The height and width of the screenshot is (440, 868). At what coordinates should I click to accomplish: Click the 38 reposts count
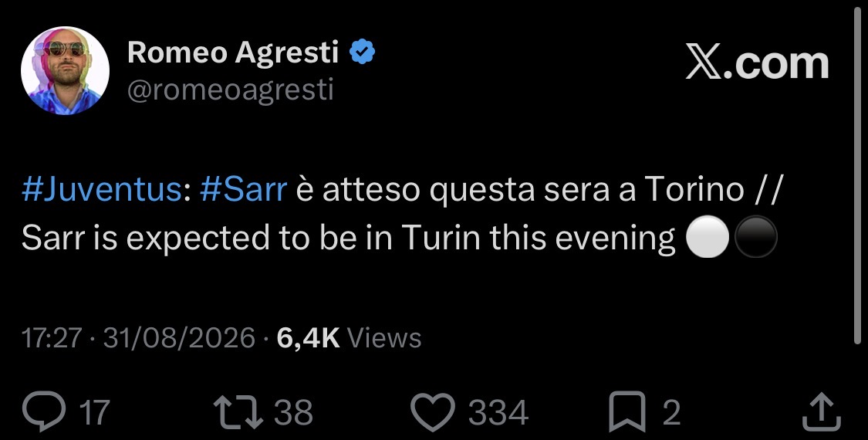[293, 413]
